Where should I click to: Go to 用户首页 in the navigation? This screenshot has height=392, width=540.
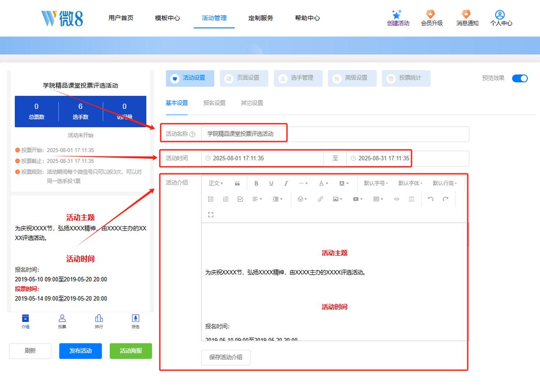[x=121, y=18]
